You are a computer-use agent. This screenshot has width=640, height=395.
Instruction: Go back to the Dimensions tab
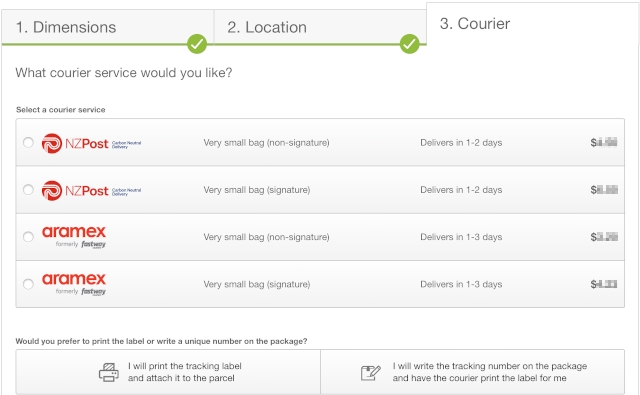[107, 27]
